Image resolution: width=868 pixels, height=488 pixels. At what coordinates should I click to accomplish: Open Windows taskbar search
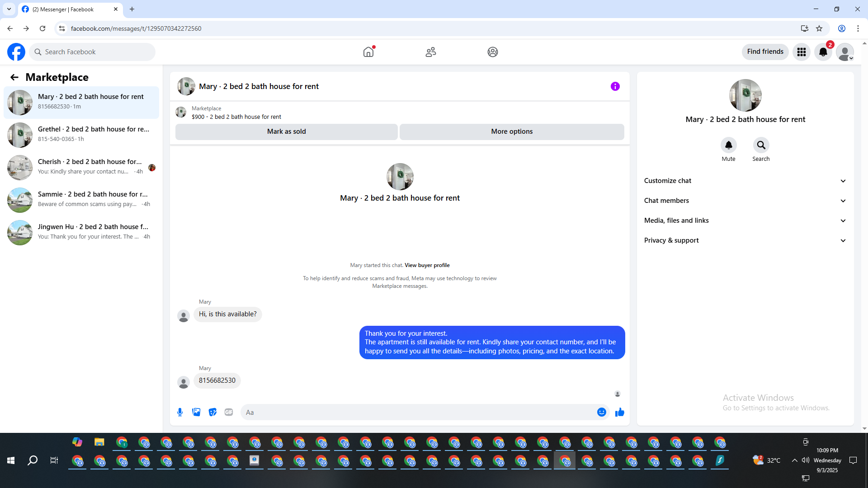pos(33,460)
